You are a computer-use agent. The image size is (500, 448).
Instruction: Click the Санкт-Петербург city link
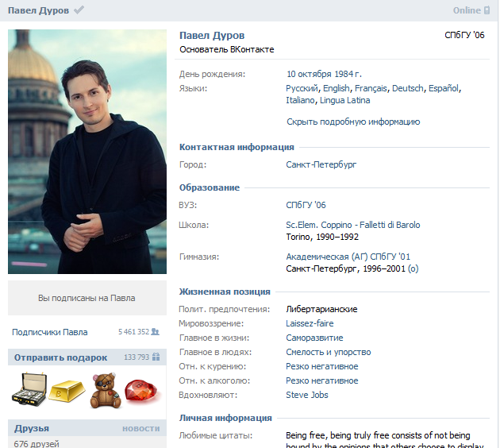pyautogui.click(x=321, y=164)
